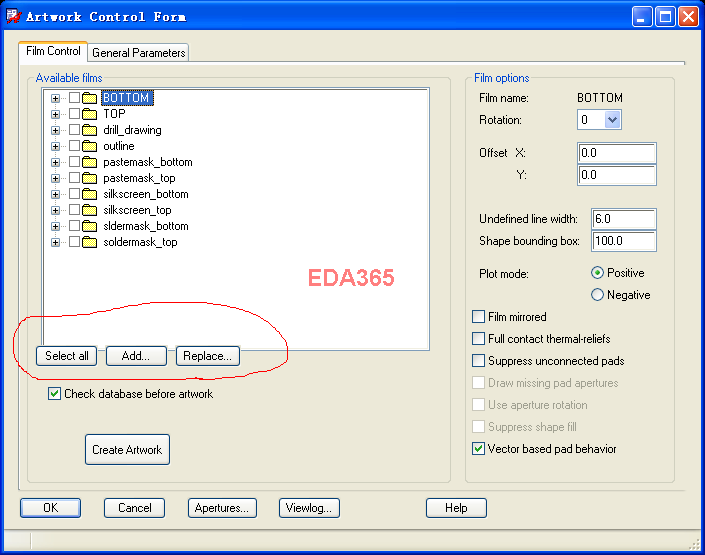Screen dimensions: 705x555
Task: Expand the silkscreen_top tree node
Action: pyautogui.click(x=55, y=210)
